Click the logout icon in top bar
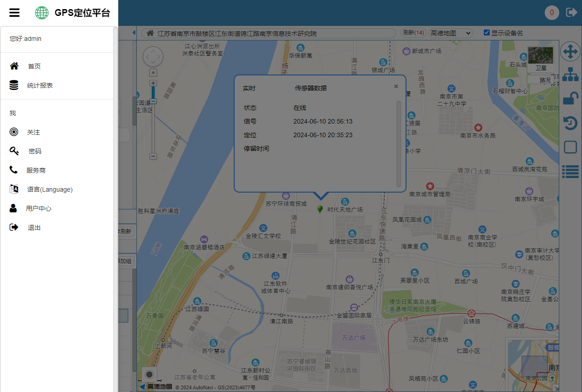 (x=571, y=12)
